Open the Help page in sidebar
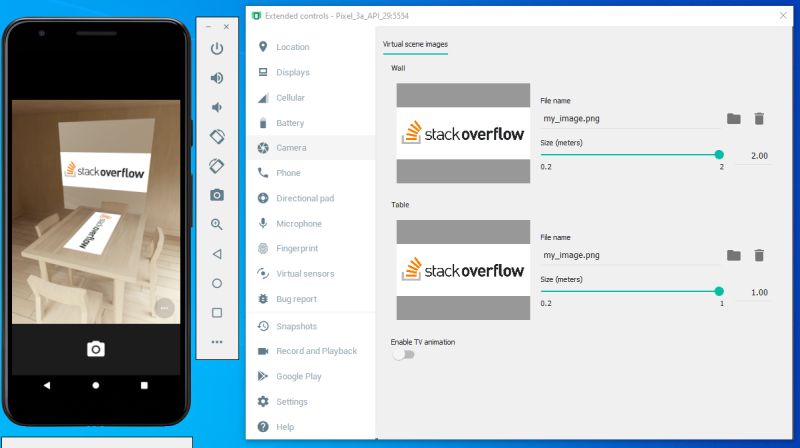The width and height of the screenshot is (800, 448). point(310,427)
